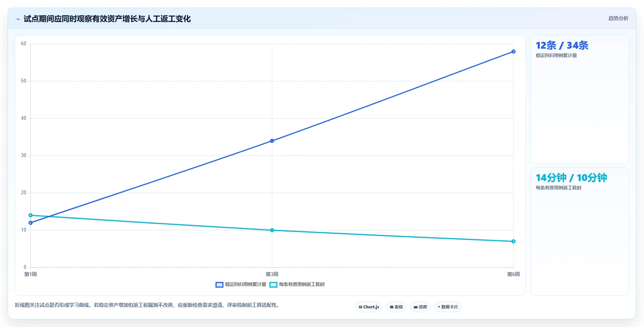The height and width of the screenshot is (327, 644).
Task: Click the Chart.js tag chip
Action: 369,307
